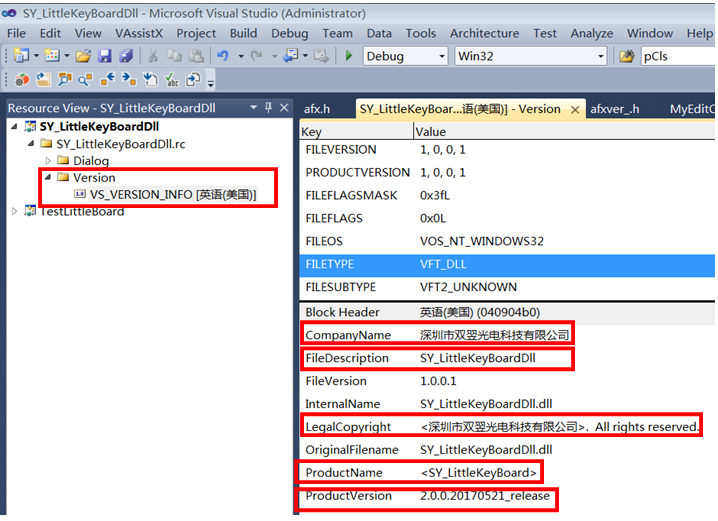Click the ProductVersion value field
This screenshot has width=718, height=521.
483,496
